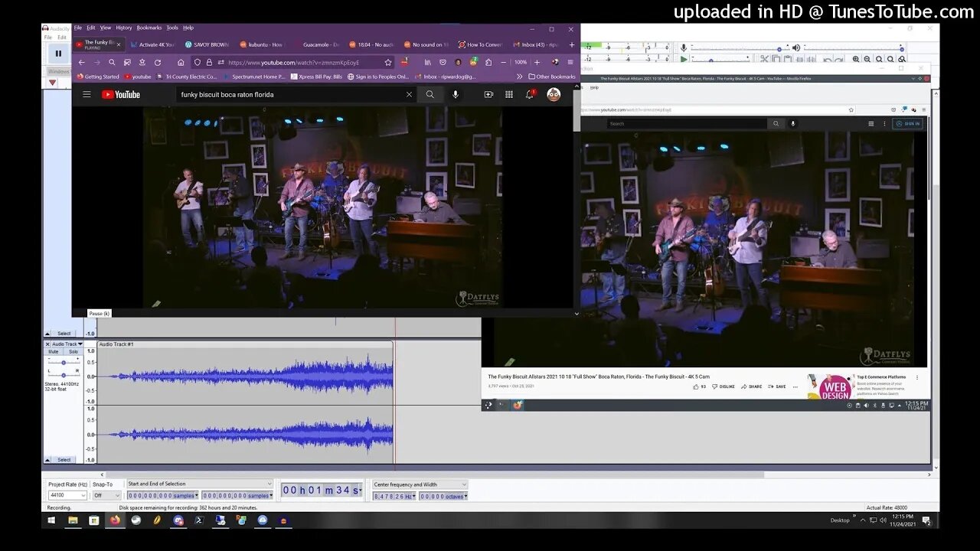Screen dimensions: 980x551
Task: Click the YouTube search magnifier button
Action: click(x=430, y=94)
